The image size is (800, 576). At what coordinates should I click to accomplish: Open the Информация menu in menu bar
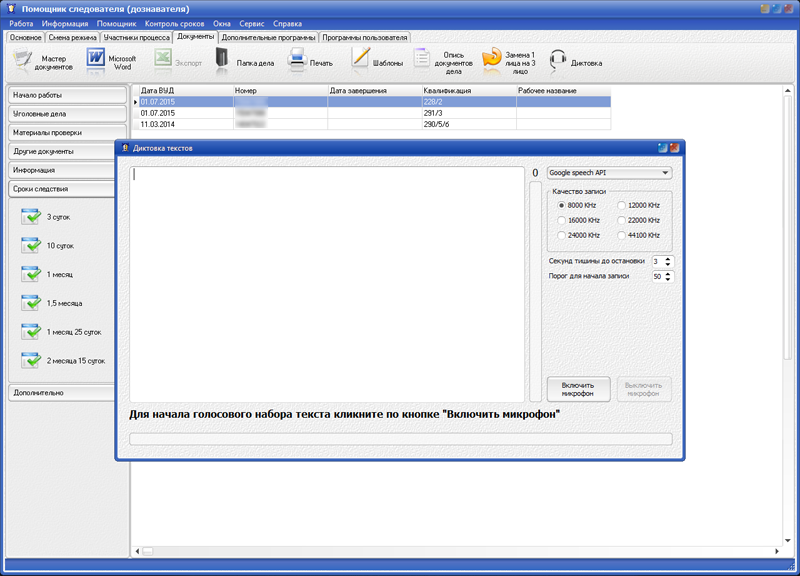coord(65,23)
